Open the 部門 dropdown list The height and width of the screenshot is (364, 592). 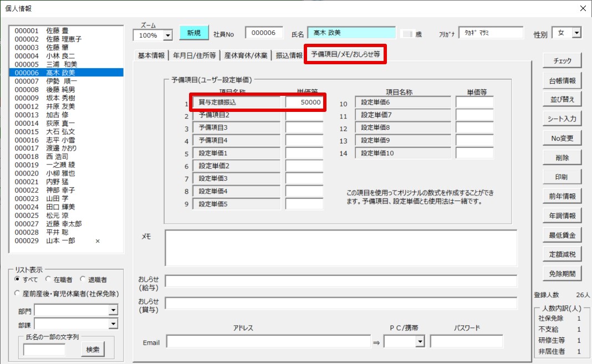pyautogui.click(x=113, y=311)
